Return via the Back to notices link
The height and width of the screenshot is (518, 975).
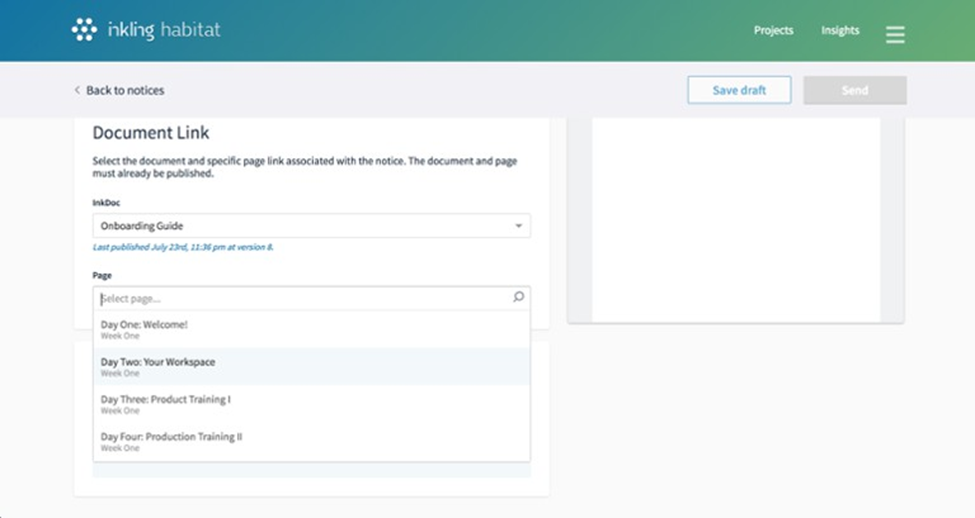[x=124, y=90]
